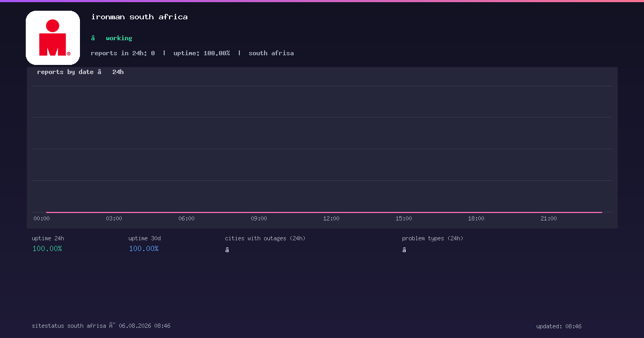
Task: Open the ironman south africa title
Action: [x=140, y=17]
